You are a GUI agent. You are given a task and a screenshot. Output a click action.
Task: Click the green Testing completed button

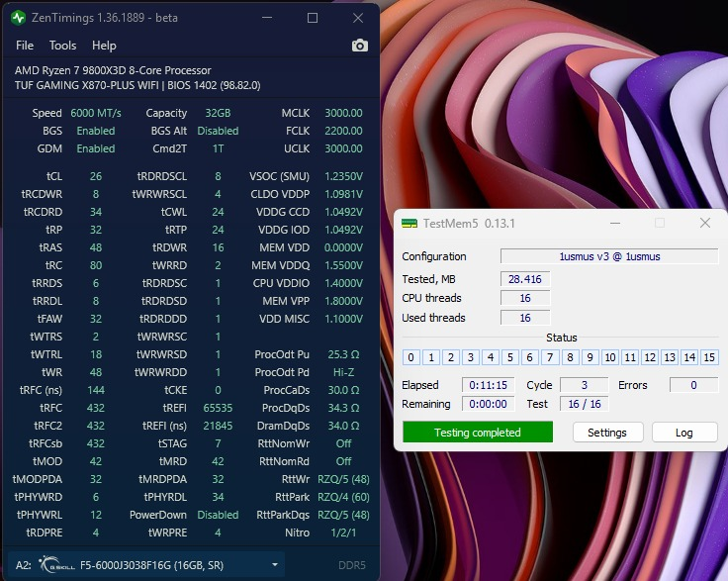click(x=478, y=432)
